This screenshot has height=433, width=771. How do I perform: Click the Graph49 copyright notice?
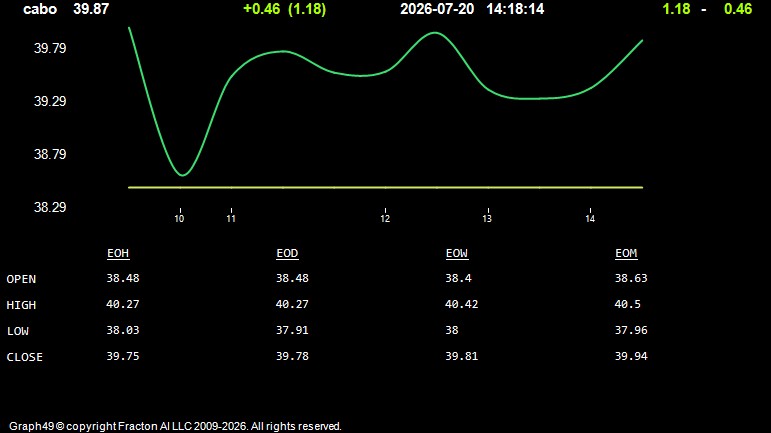point(175,426)
